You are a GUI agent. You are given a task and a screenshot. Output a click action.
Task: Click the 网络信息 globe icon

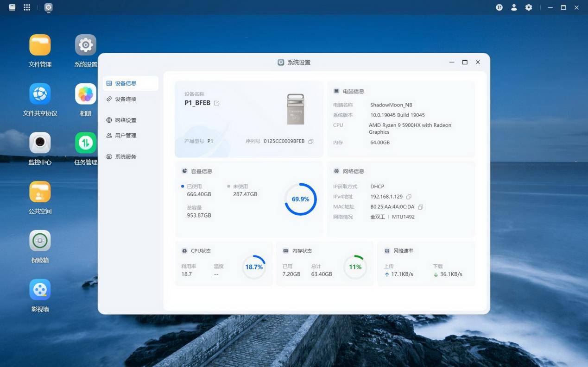[x=336, y=171]
